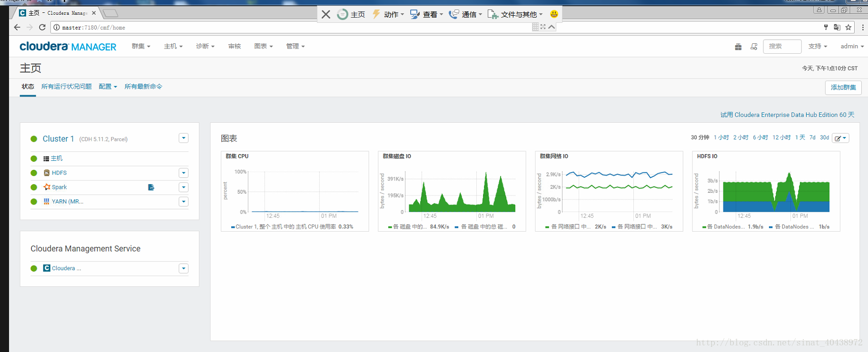Set chart range to 1 天
The width and height of the screenshot is (868, 352).
click(x=800, y=137)
